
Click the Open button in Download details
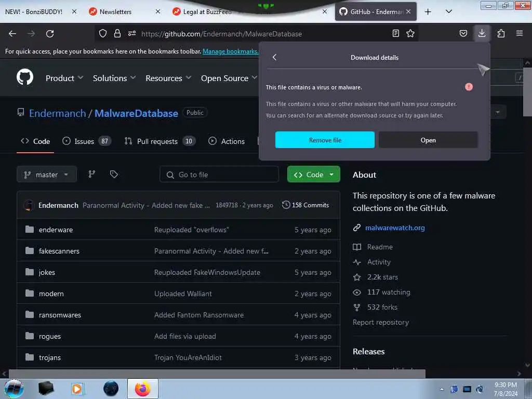(428, 140)
